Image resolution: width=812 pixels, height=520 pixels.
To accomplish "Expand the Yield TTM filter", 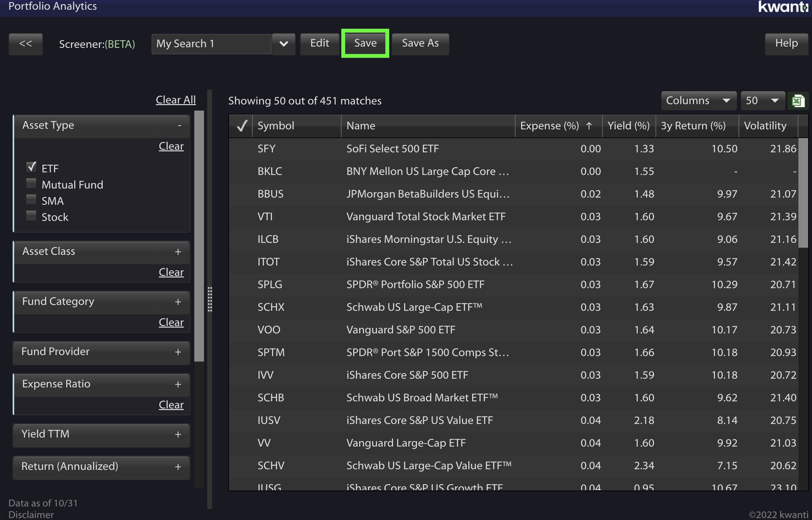I will (178, 435).
